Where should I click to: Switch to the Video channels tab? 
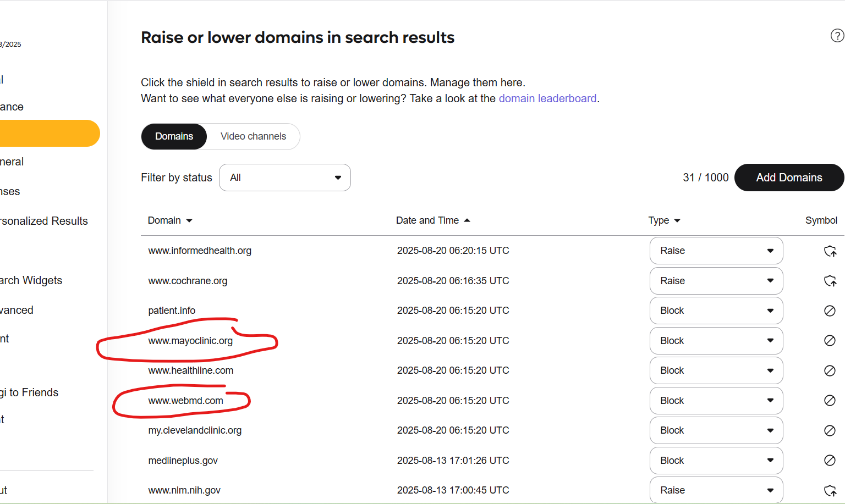pos(253,136)
